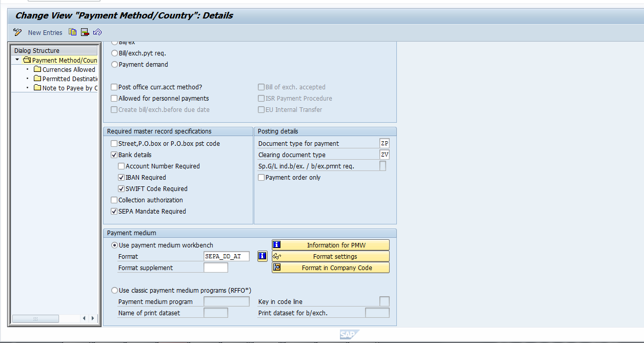Click New Entries in the toolbar
Viewport: 644px width, 343px height.
[45, 32]
